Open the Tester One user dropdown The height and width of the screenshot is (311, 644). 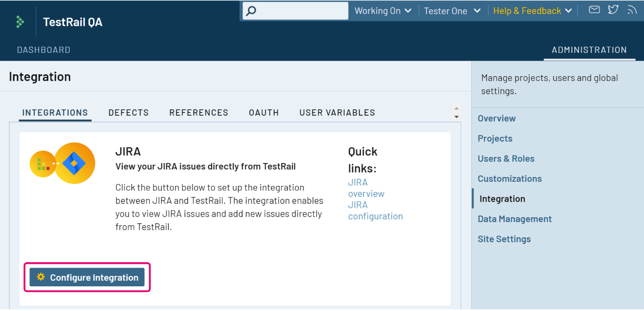(x=451, y=10)
